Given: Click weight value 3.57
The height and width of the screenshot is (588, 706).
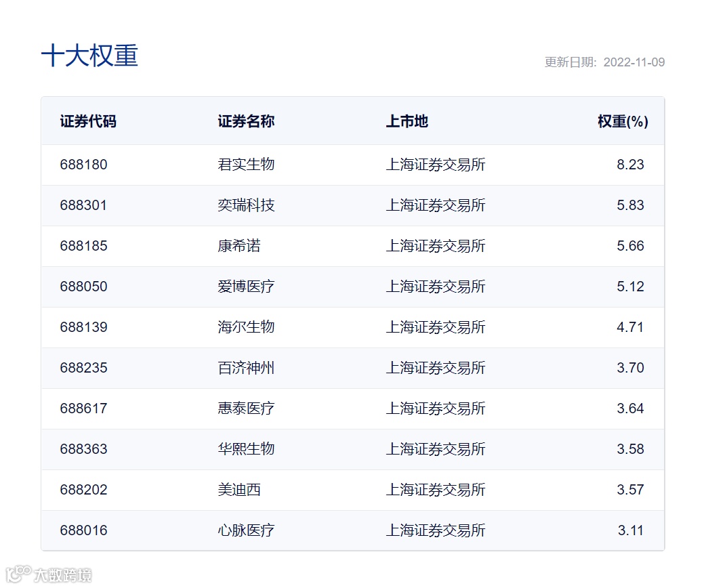Looking at the screenshot, I should click(630, 489).
